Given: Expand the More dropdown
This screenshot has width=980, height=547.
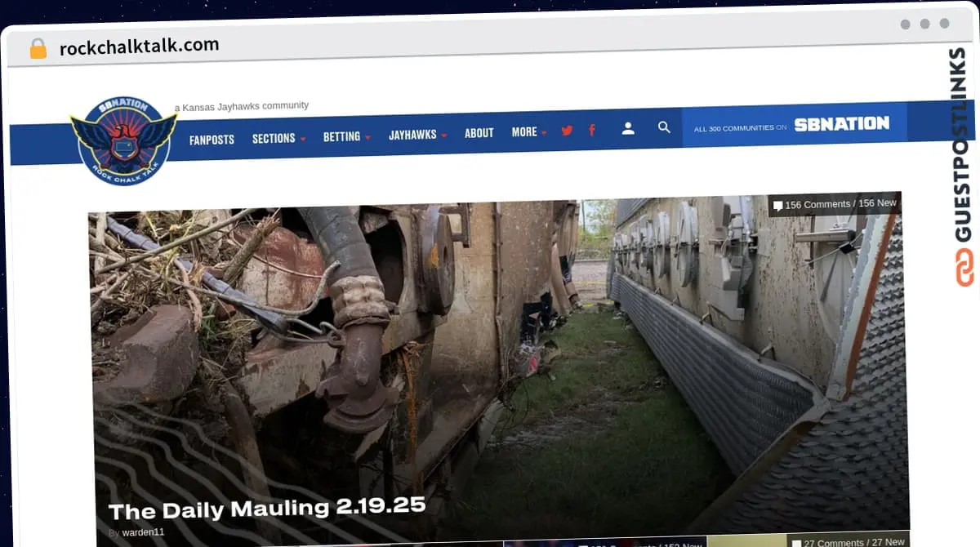Looking at the screenshot, I should point(529,131).
